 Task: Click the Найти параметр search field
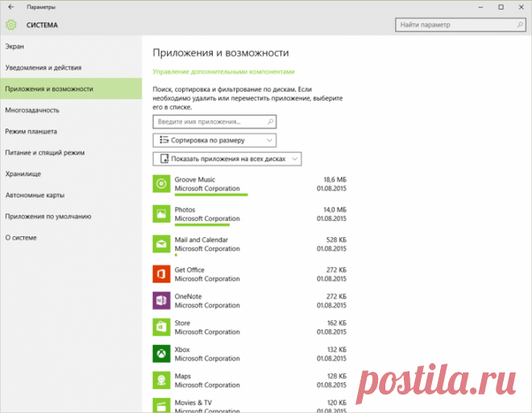(x=461, y=25)
